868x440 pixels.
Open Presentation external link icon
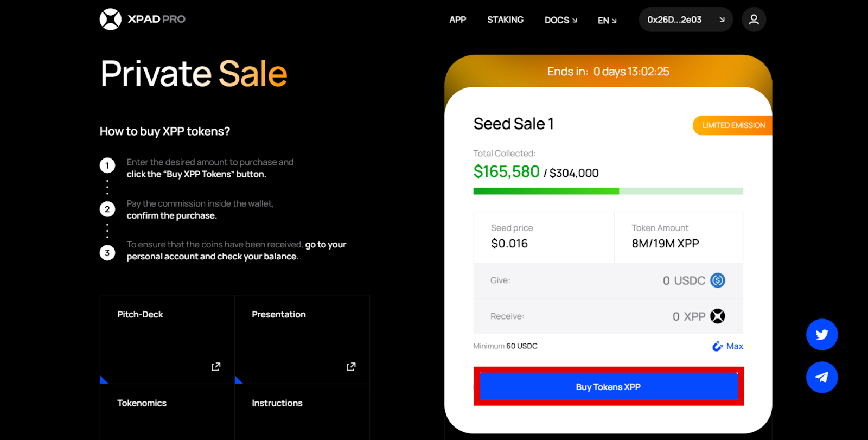(x=351, y=367)
